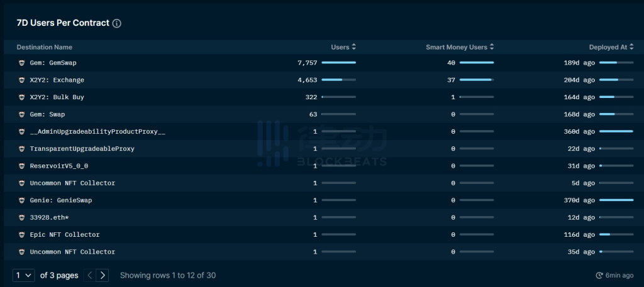
Task: Click the refresh clock icon near 6min ago
Action: tap(599, 276)
